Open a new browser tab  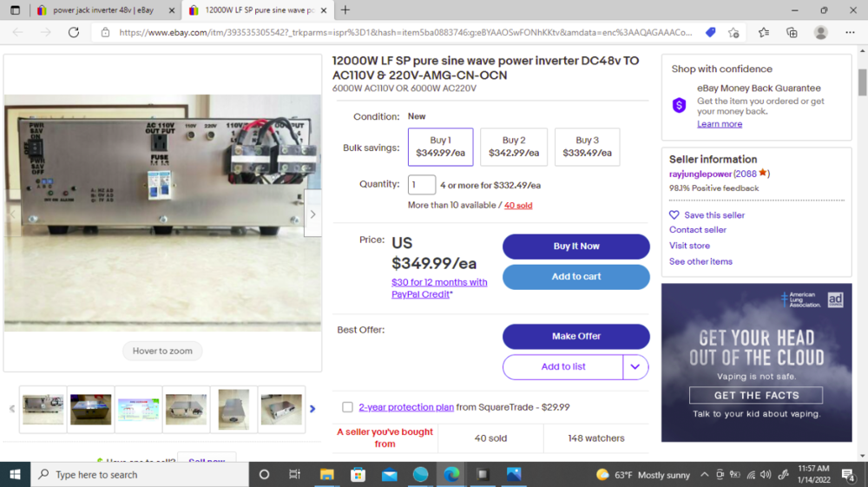(345, 10)
